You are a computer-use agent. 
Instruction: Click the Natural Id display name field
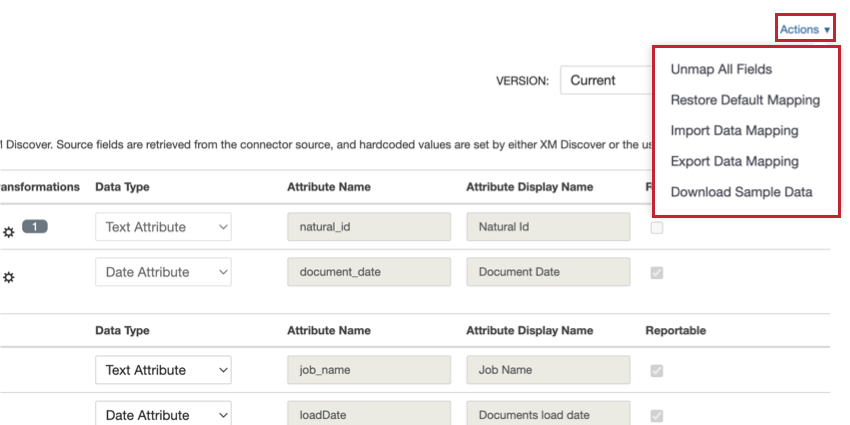point(548,227)
